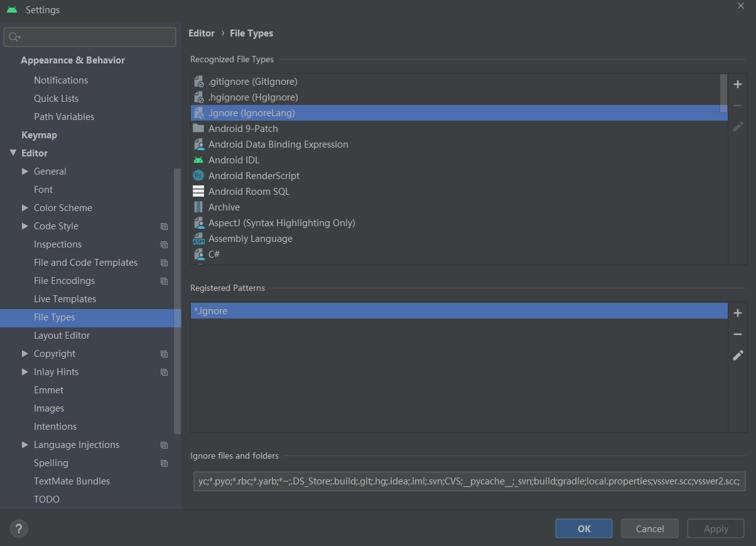The height and width of the screenshot is (546, 756).
Task: Open the help question mark button
Action: [x=19, y=529]
